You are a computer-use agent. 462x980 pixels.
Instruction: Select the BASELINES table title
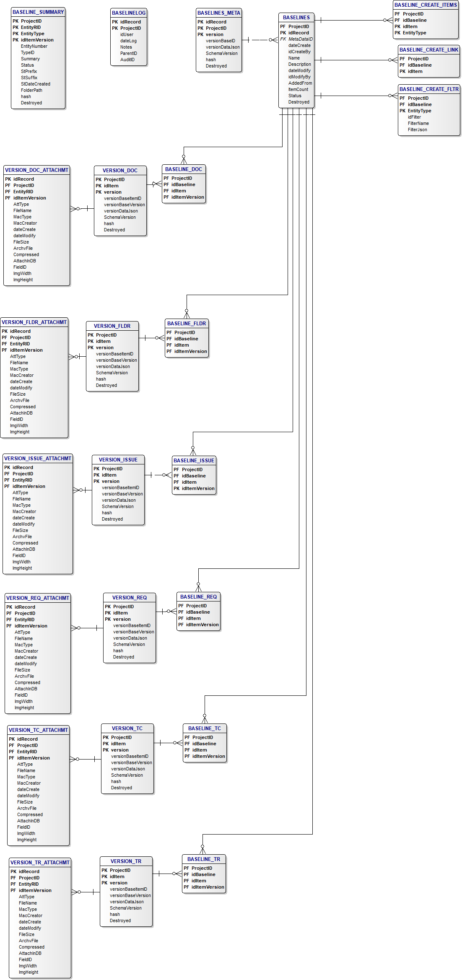(296, 18)
